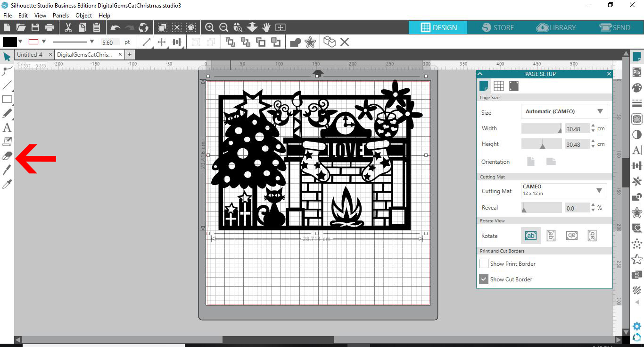This screenshot has width=644, height=347.
Task: Zoom in on the canvas
Action: click(210, 27)
